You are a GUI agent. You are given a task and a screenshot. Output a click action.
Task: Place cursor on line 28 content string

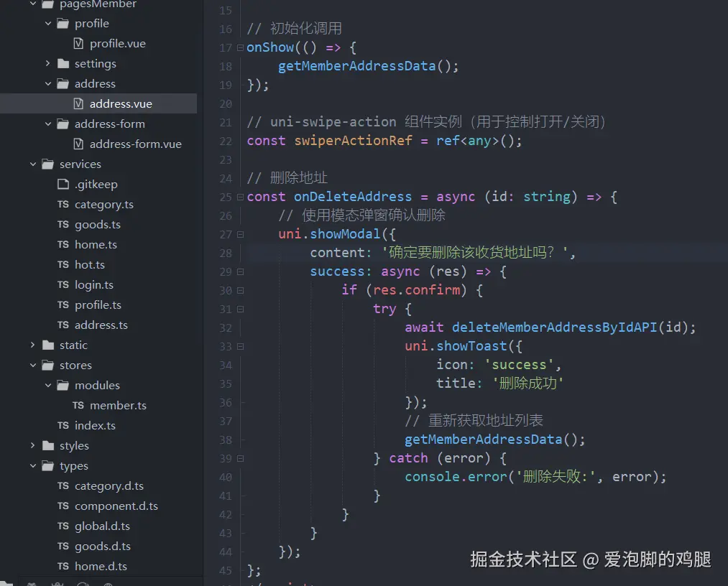click(x=475, y=253)
